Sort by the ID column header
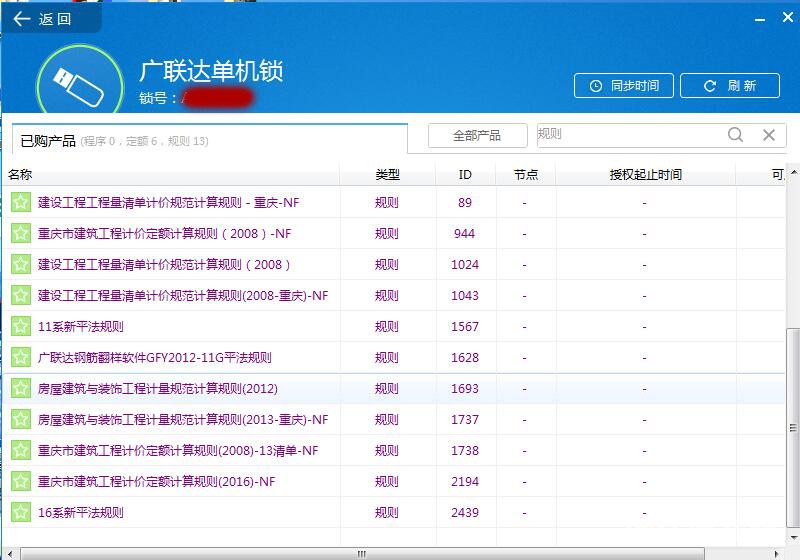 (x=465, y=175)
